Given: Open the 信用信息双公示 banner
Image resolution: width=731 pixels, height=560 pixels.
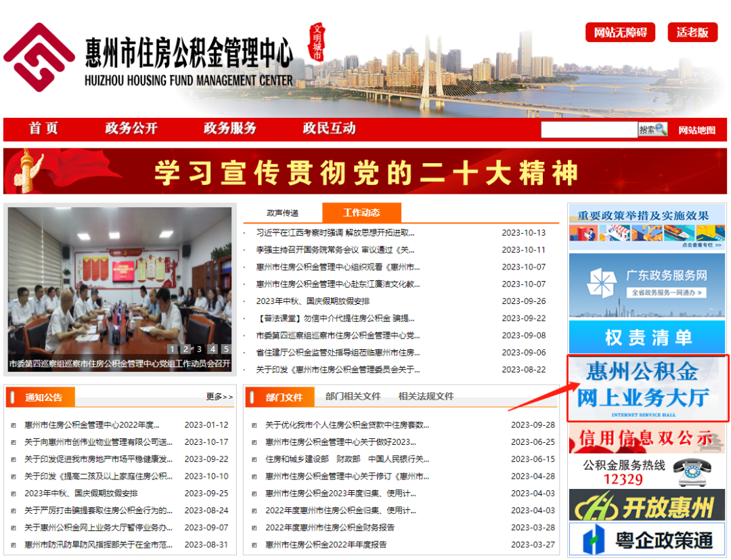Looking at the screenshot, I should coord(647,439).
